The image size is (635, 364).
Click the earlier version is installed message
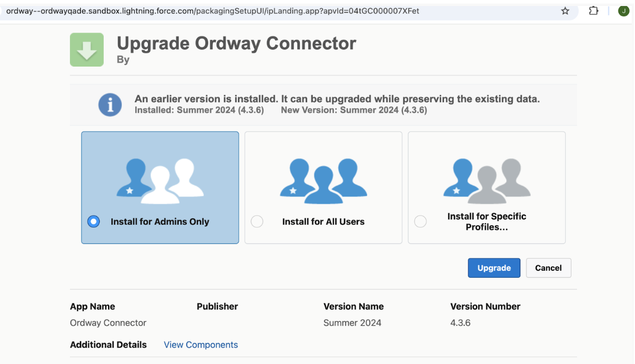pyautogui.click(x=337, y=99)
